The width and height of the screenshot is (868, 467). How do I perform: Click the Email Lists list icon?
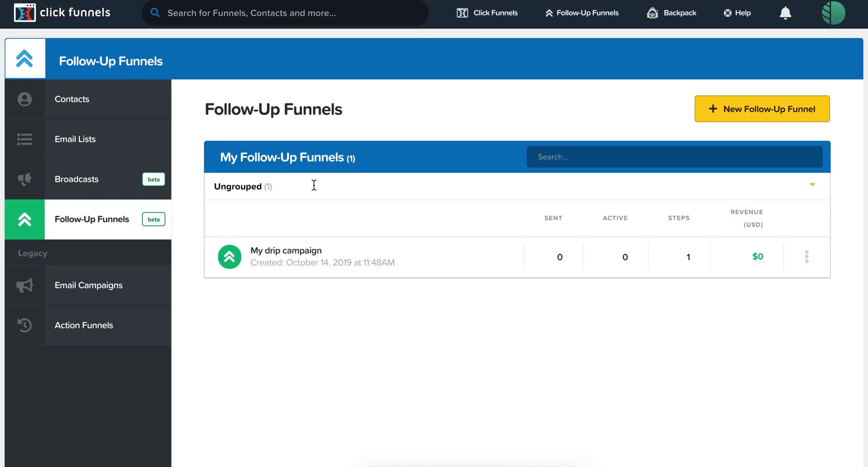(x=25, y=139)
